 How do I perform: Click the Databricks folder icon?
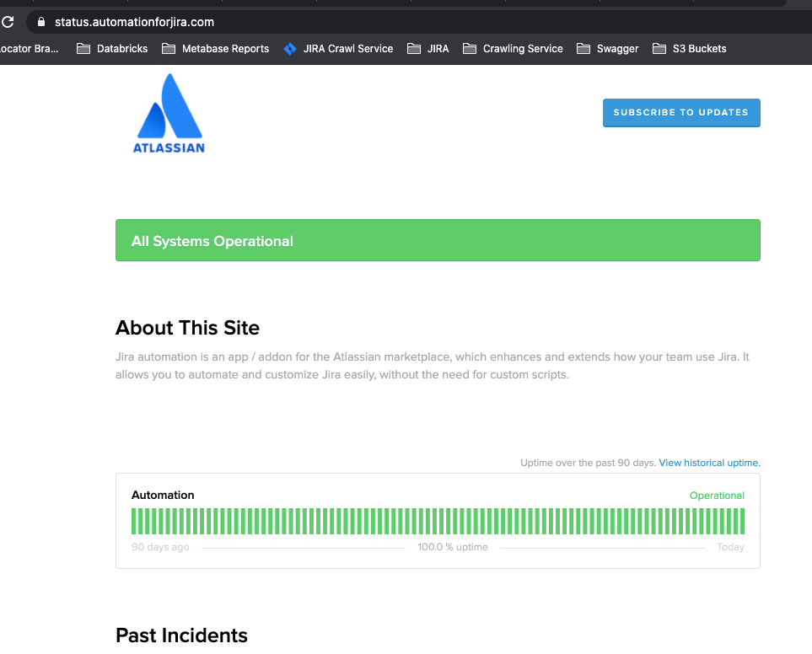[83, 49]
